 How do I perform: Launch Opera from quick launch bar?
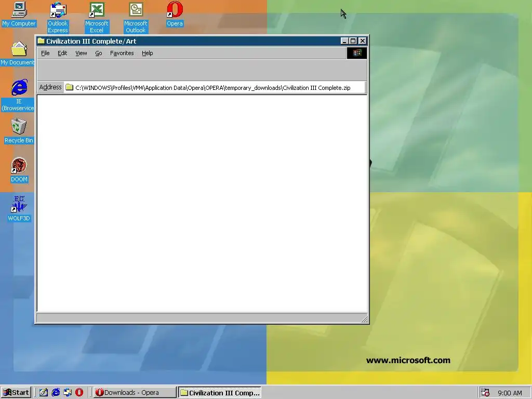coord(79,393)
